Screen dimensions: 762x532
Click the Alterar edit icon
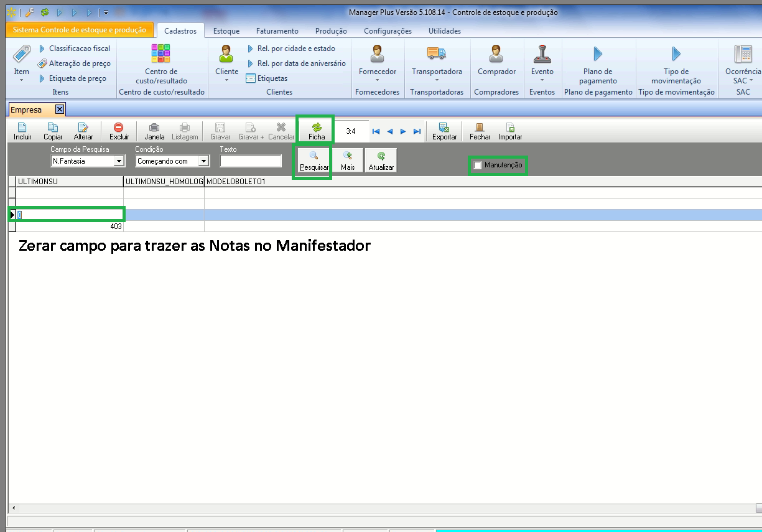[x=83, y=128]
